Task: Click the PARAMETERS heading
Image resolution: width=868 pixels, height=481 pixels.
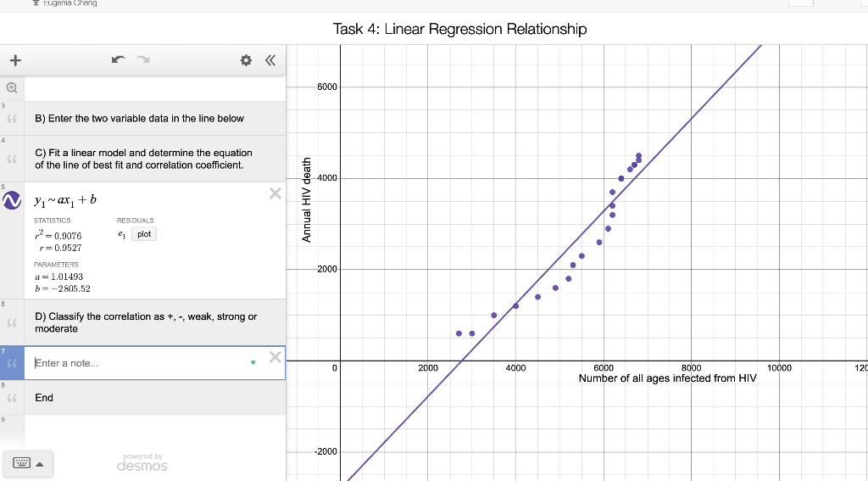Action: point(56,265)
